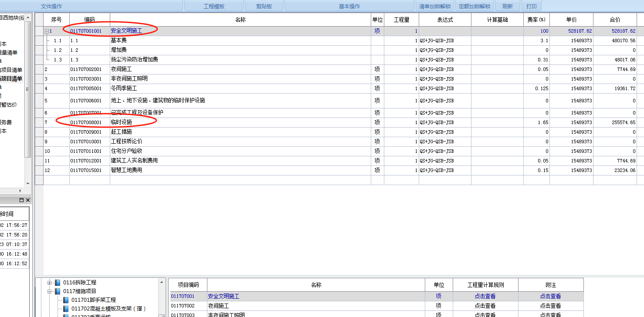Select name cell 增加费
This screenshot has width=644, height=317.
coord(240,50)
